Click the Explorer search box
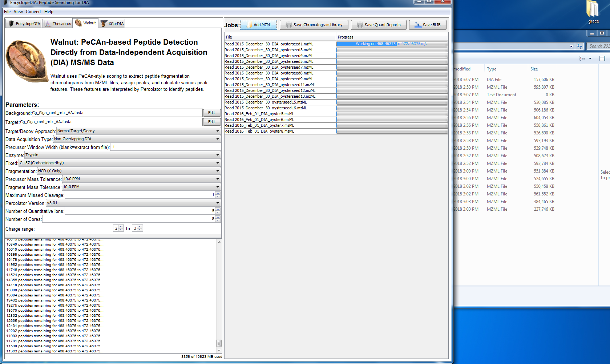 [598, 46]
